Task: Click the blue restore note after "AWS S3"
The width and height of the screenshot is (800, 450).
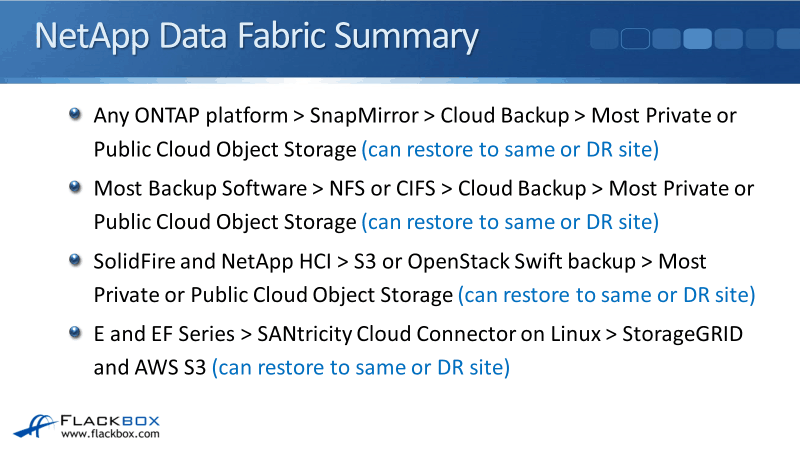Action: tap(361, 367)
